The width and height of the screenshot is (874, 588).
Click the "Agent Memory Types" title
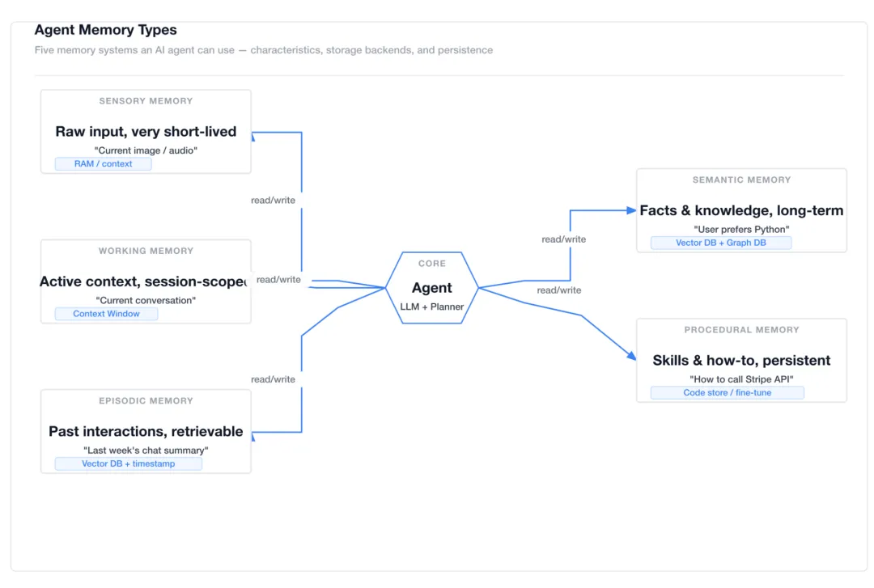point(105,30)
